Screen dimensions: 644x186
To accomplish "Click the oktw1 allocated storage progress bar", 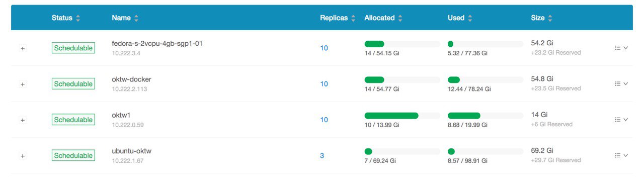I will (402, 116).
